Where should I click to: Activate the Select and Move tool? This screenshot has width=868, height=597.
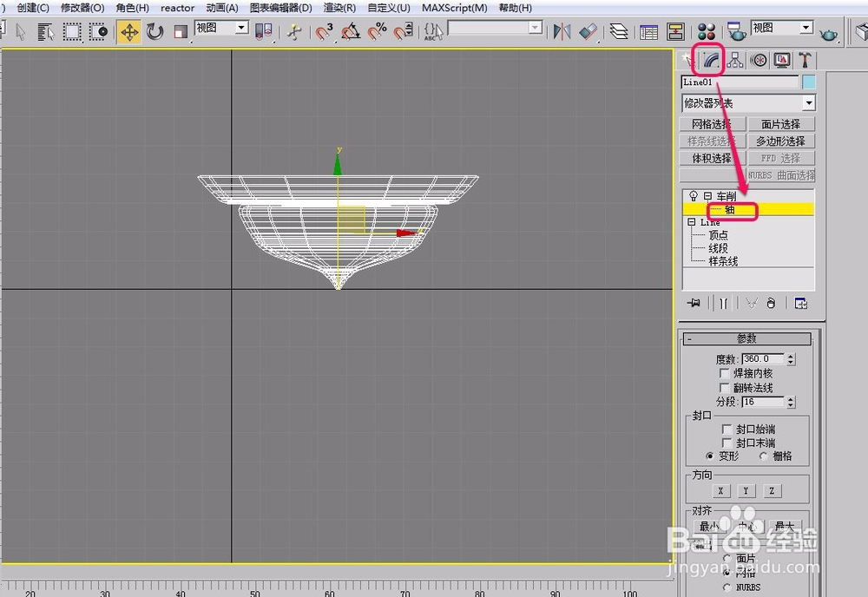click(x=129, y=32)
